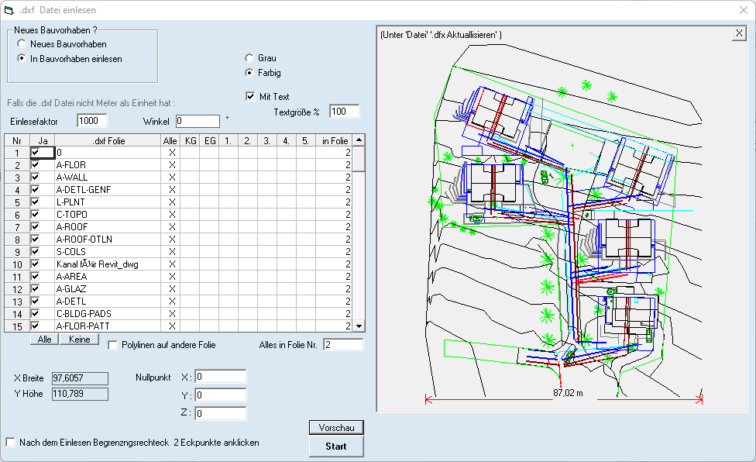
Task: Click the Vorschau button
Action: [336, 428]
